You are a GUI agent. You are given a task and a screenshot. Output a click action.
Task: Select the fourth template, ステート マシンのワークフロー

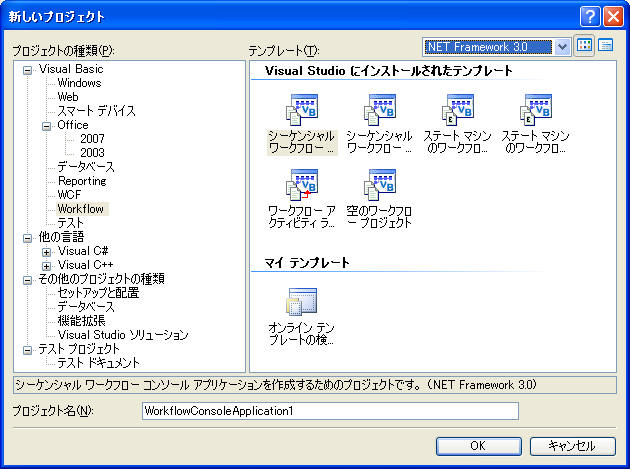click(x=536, y=110)
